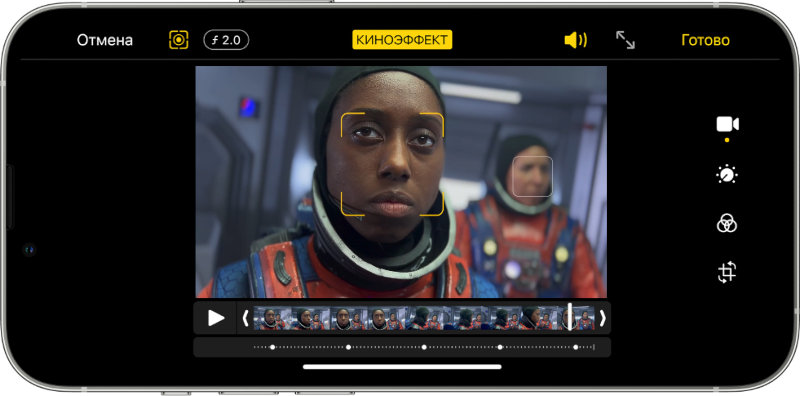Tap the left trim handle of the filmstrip

point(245,318)
